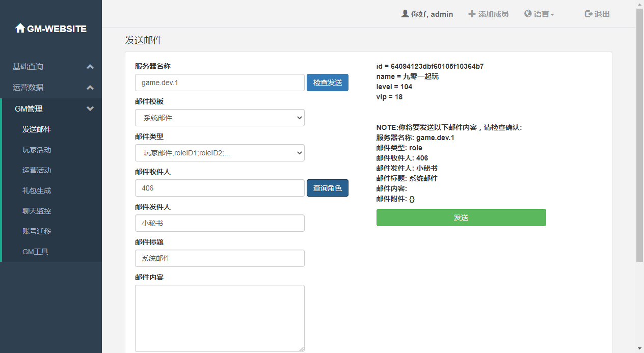Collapse GM管理 section with chevron
Screen dimensions: 644x353
(90, 108)
